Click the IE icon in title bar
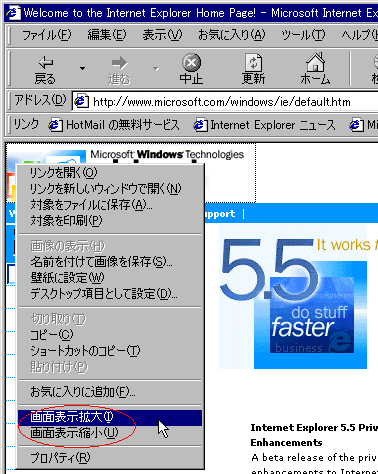This screenshot has width=378, height=474. pyautogui.click(x=13, y=13)
